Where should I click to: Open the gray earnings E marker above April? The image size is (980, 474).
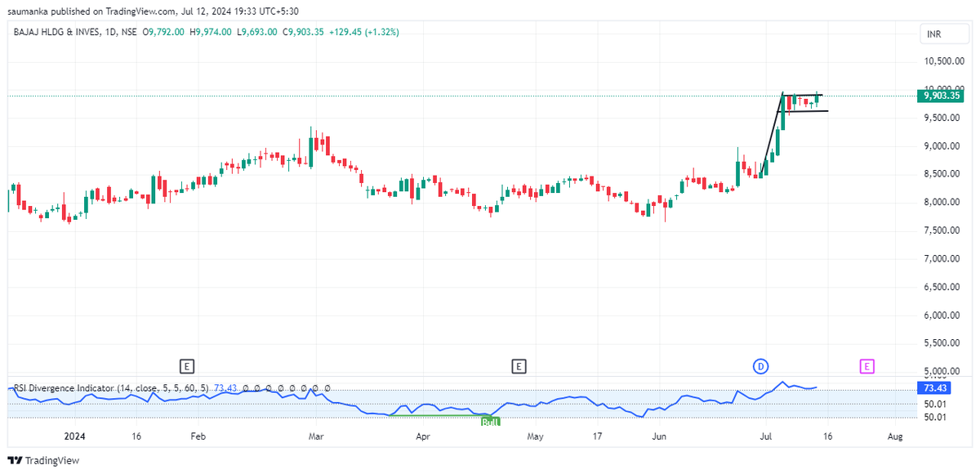coord(519,366)
